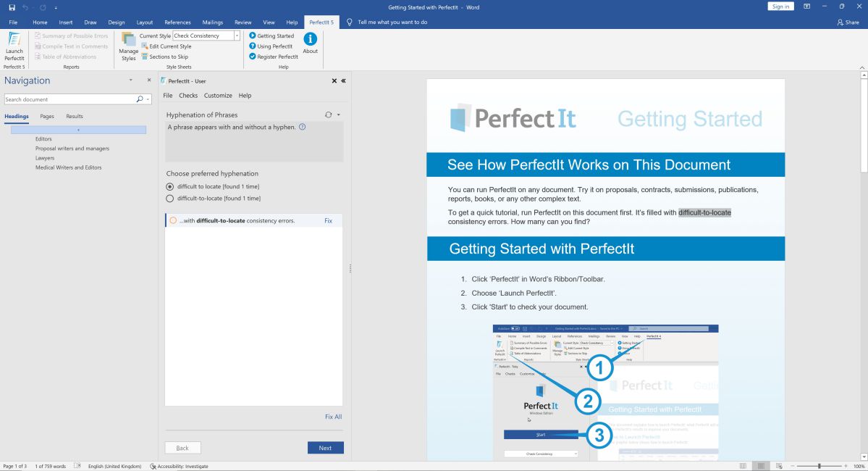The height and width of the screenshot is (471, 868).
Task: Collapse PerfectIt panel with double chevron
Action: click(343, 81)
